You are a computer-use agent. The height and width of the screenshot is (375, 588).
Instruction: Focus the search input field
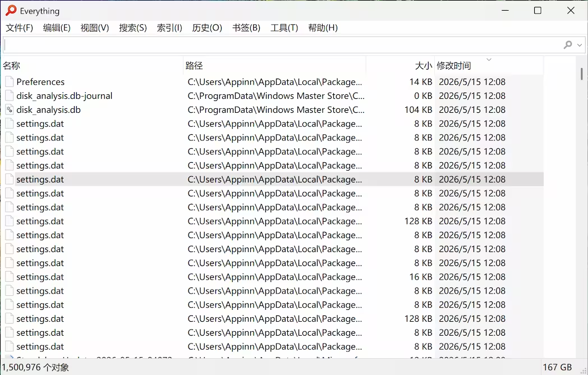282,45
